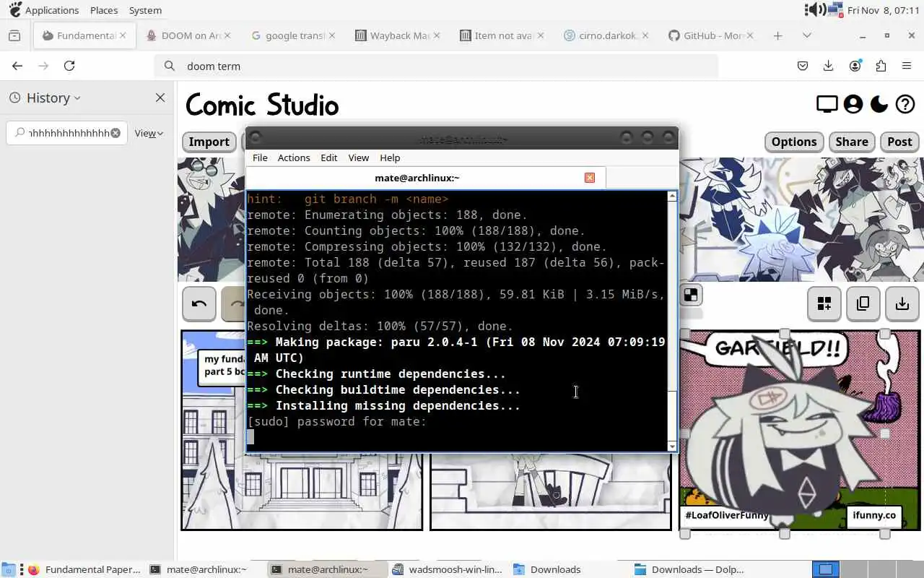Switch to Fundamental Paper taskbar window
Screen dimensions: 924x578
[x=85, y=569]
